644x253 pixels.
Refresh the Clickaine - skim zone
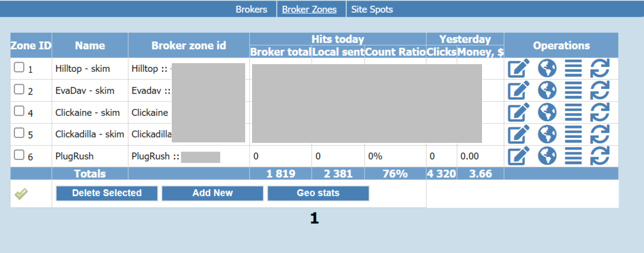pos(599,113)
